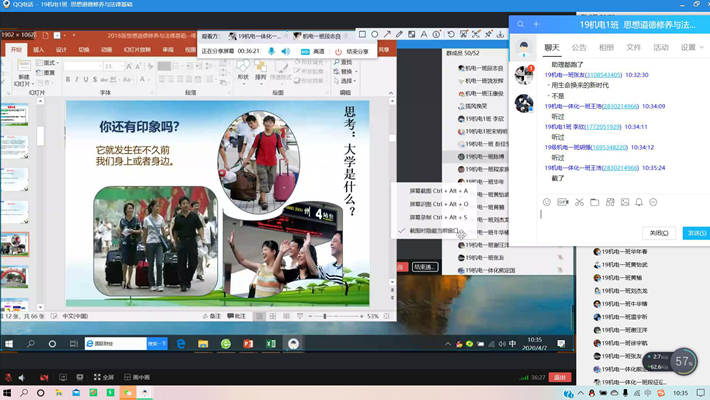Open emoji picker in chat toolbar

pos(547,202)
